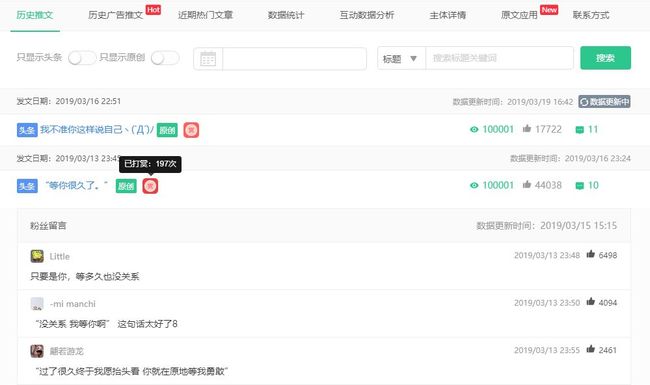
Task: Click 头条 badge of “等你很久了。” article
Action: pos(27,186)
